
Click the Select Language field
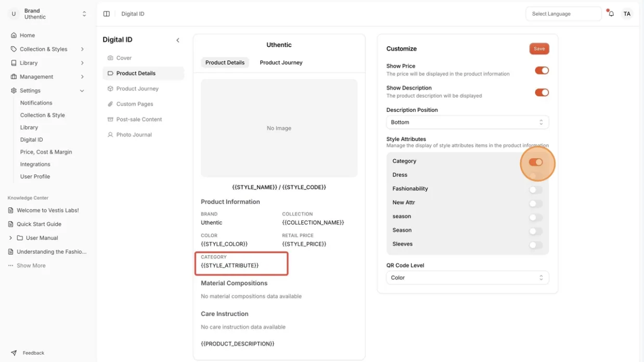[563, 14]
